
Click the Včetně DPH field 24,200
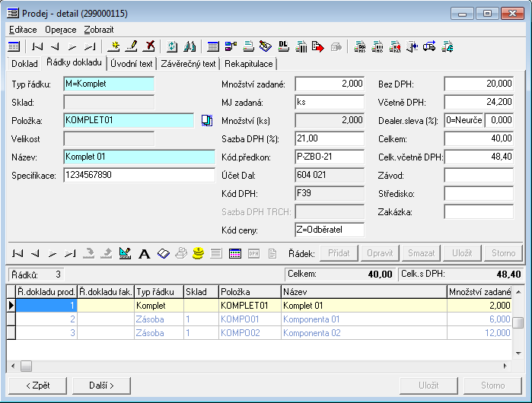click(x=479, y=102)
